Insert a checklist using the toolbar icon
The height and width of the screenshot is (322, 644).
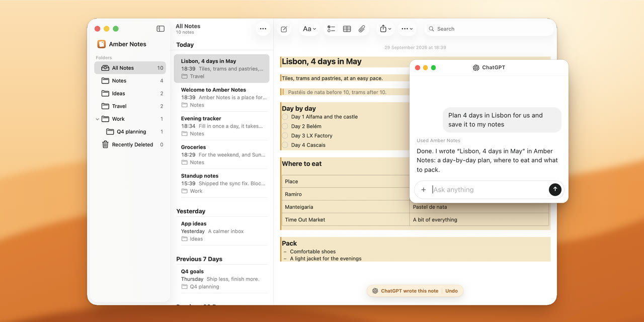(x=331, y=29)
